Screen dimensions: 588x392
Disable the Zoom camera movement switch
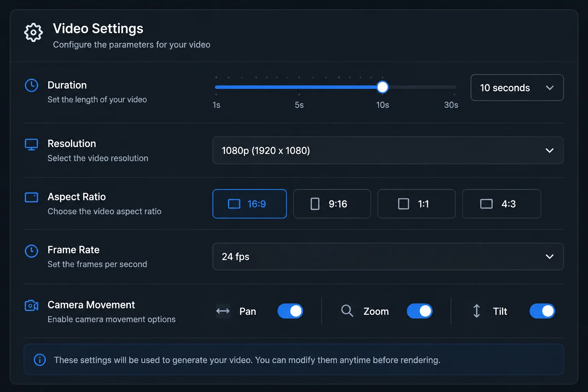click(x=420, y=311)
